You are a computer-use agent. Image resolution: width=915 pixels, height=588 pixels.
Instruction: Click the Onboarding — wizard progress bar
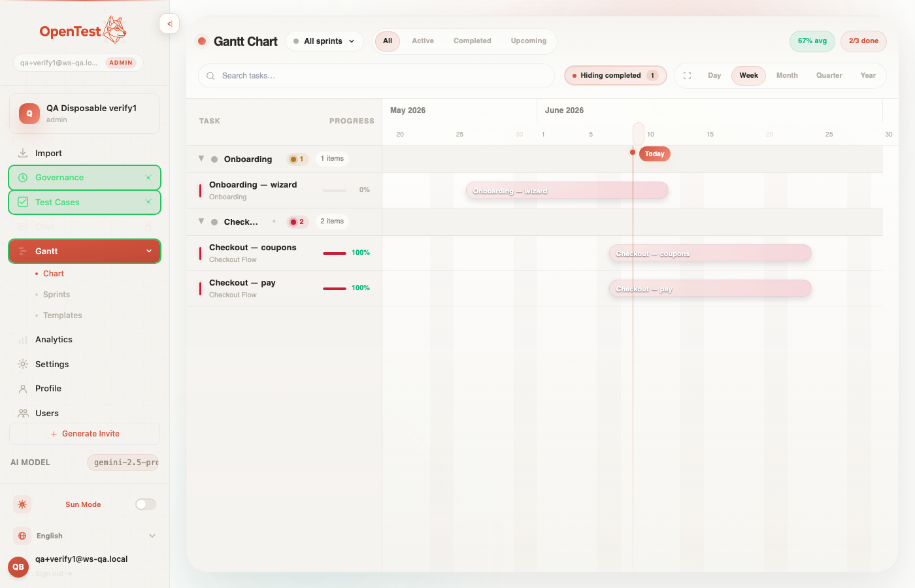335,191
